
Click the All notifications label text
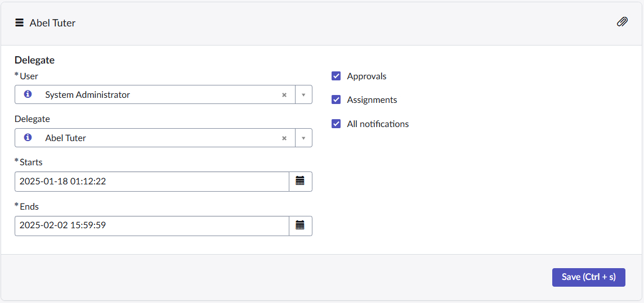pyautogui.click(x=378, y=124)
